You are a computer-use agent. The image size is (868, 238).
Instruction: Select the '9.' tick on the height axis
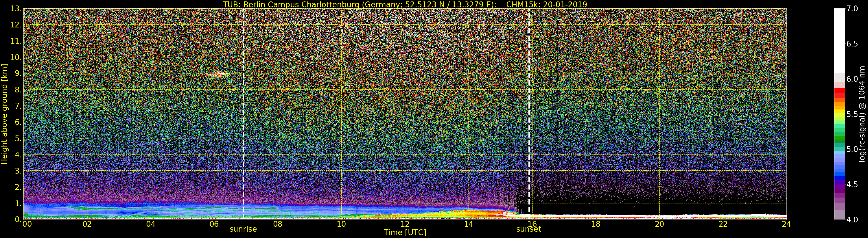[18, 73]
